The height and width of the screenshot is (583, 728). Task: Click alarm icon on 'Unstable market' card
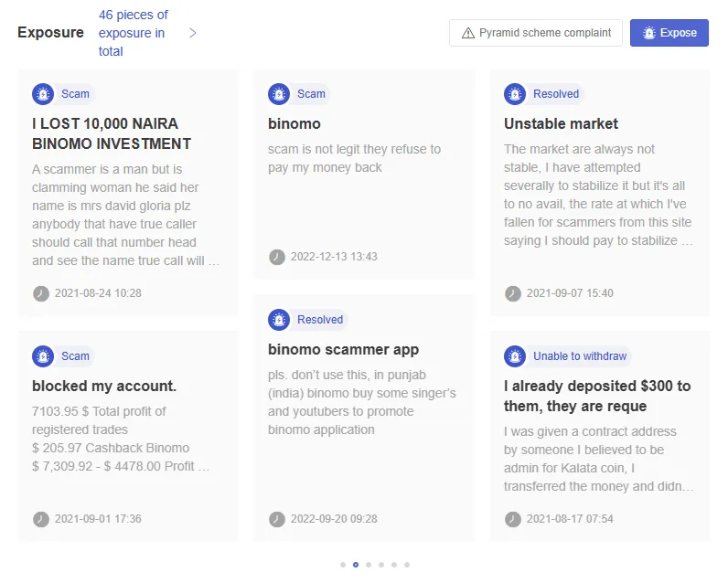pyautogui.click(x=515, y=94)
